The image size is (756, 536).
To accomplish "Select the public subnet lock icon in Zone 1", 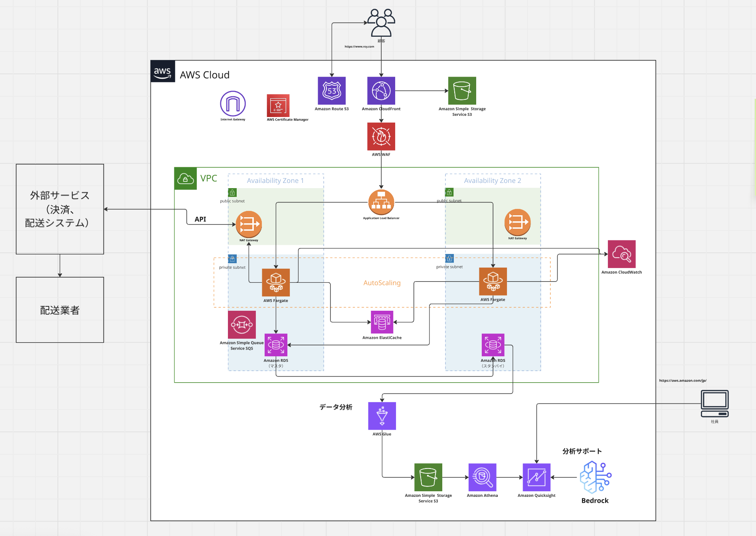I will 232,193.
